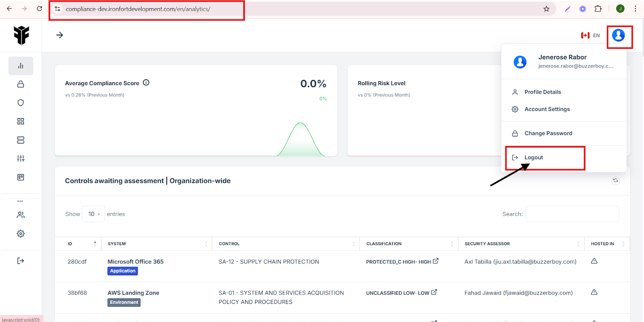Open the entries count dropdown showing 10

pyautogui.click(x=93, y=214)
